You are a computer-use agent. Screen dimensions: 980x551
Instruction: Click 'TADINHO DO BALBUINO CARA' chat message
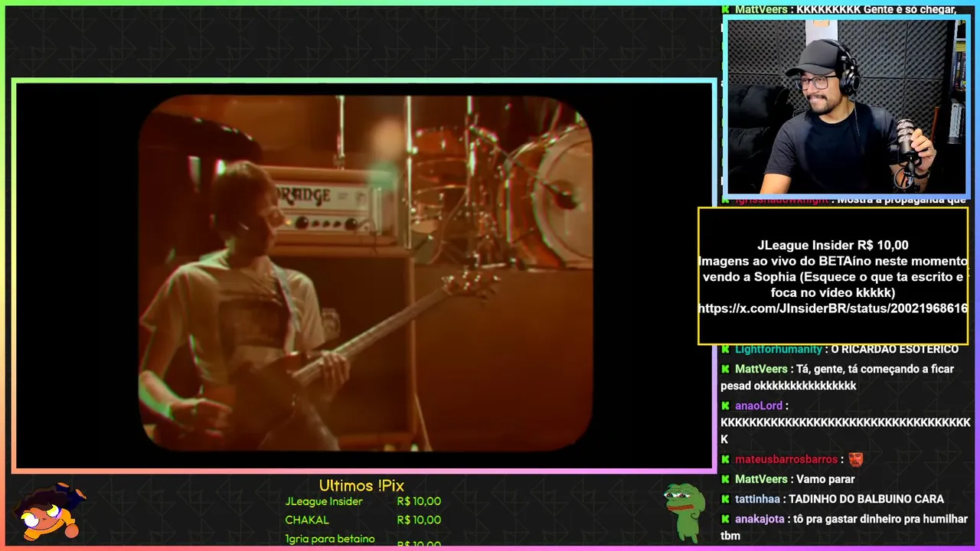pyautogui.click(x=867, y=499)
